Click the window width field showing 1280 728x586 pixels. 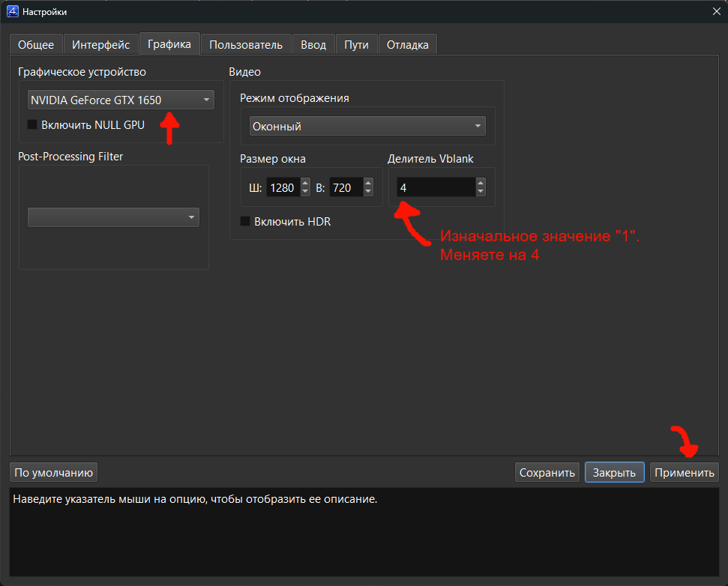283,187
